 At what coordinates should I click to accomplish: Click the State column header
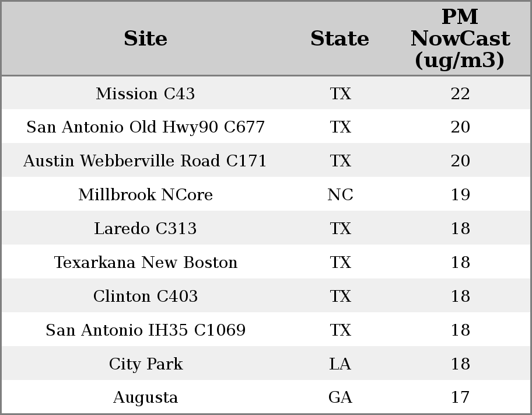click(339, 39)
